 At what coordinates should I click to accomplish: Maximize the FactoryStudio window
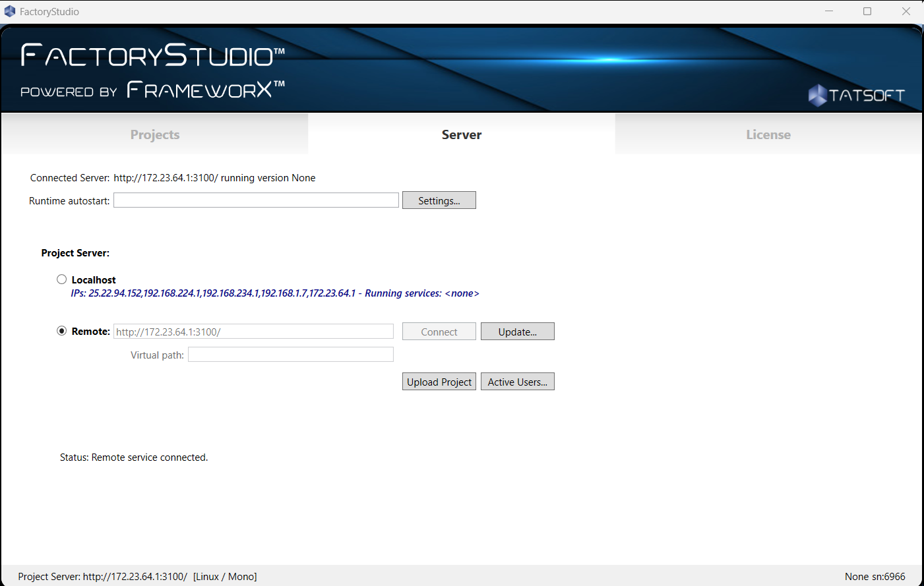867,11
